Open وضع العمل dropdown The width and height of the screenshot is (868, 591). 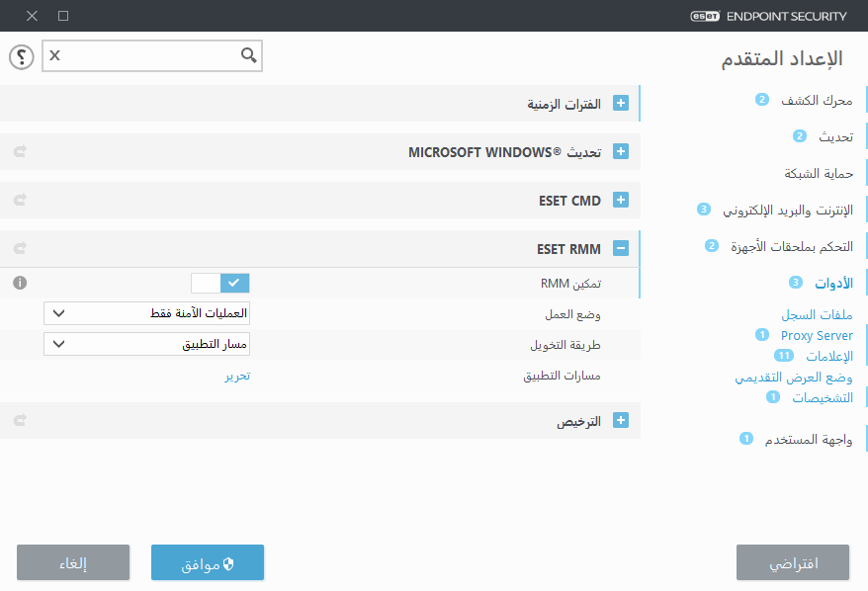(146, 313)
